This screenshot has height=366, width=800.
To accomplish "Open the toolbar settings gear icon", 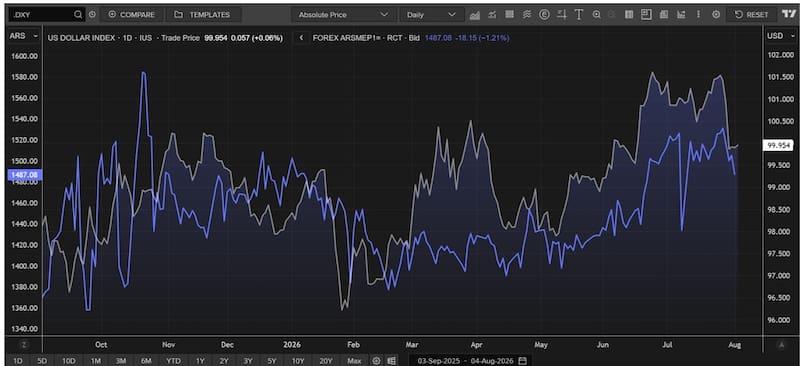I will click(x=716, y=15).
